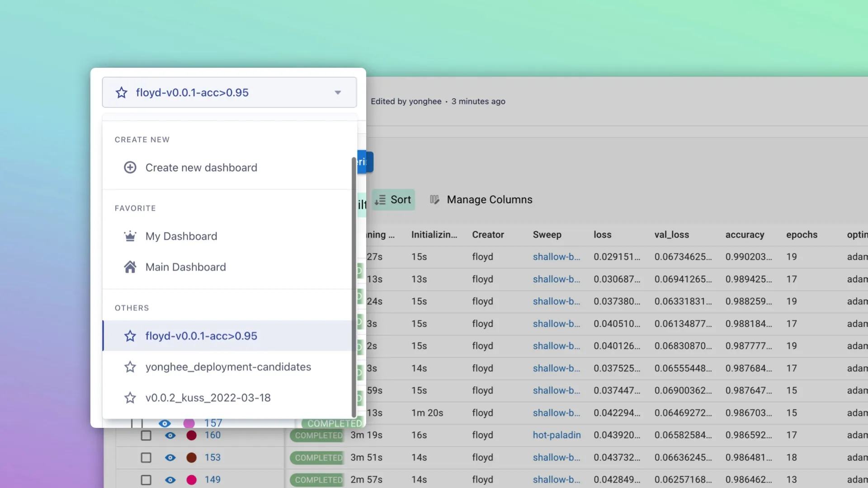
Task: Open run 153 link
Action: click(x=212, y=457)
